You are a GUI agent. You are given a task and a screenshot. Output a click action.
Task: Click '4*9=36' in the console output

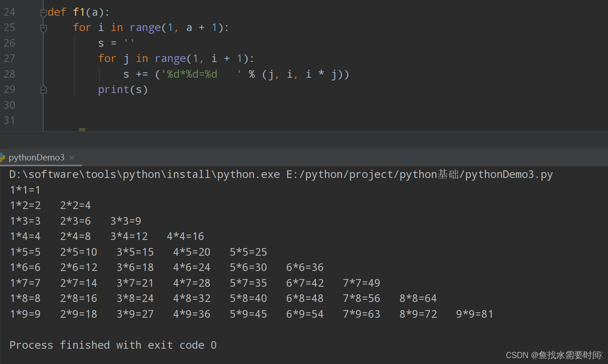click(x=192, y=314)
